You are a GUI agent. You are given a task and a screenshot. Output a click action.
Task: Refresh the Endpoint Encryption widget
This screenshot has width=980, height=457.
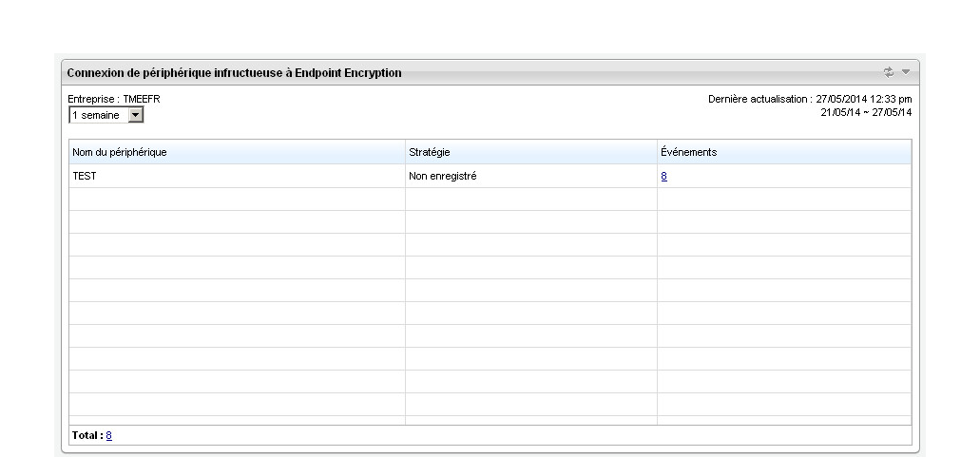coord(890,72)
